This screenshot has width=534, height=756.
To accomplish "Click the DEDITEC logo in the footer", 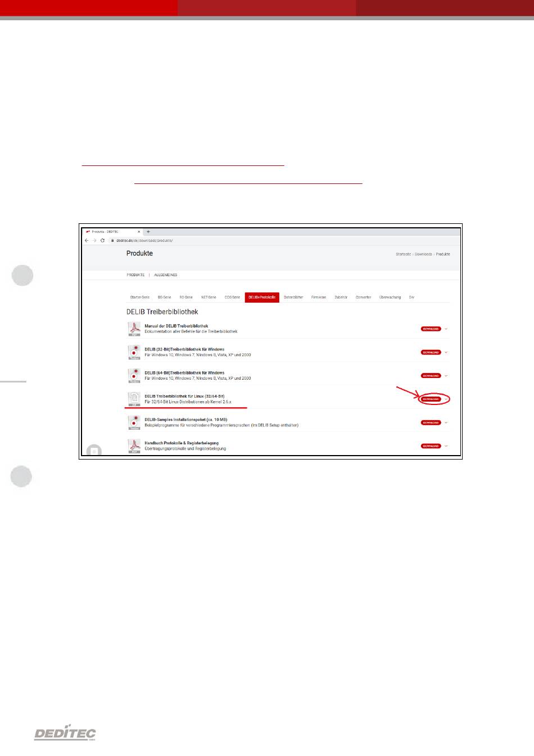I will point(65,732).
